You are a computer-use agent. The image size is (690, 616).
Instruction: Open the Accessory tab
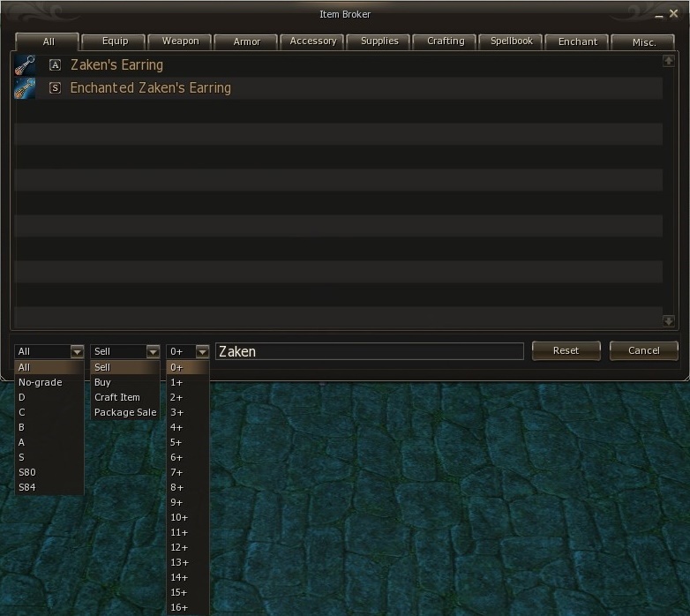coord(312,41)
